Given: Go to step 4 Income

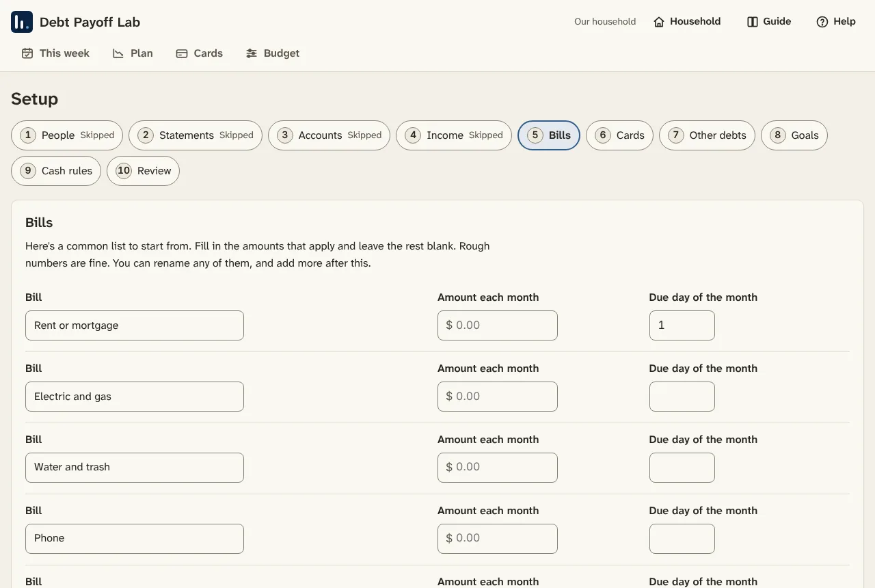Looking at the screenshot, I should click(x=454, y=135).
